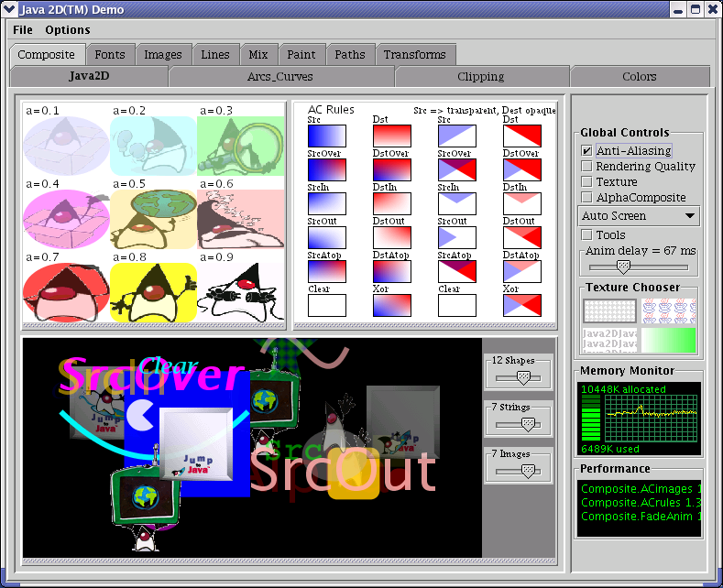
Task: Click the green memory level bar
Action: tap(591, 419)
